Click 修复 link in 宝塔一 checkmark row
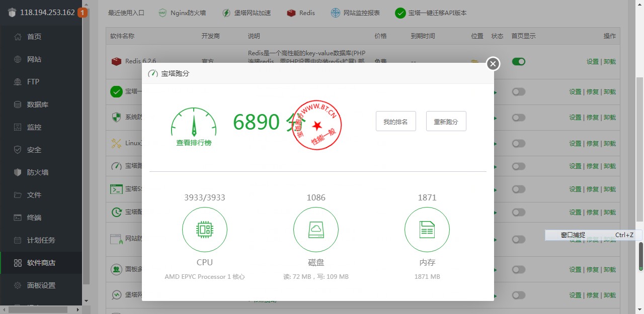Screen dimensions: 644x314 pyautogui.click(x=593, y=91)
